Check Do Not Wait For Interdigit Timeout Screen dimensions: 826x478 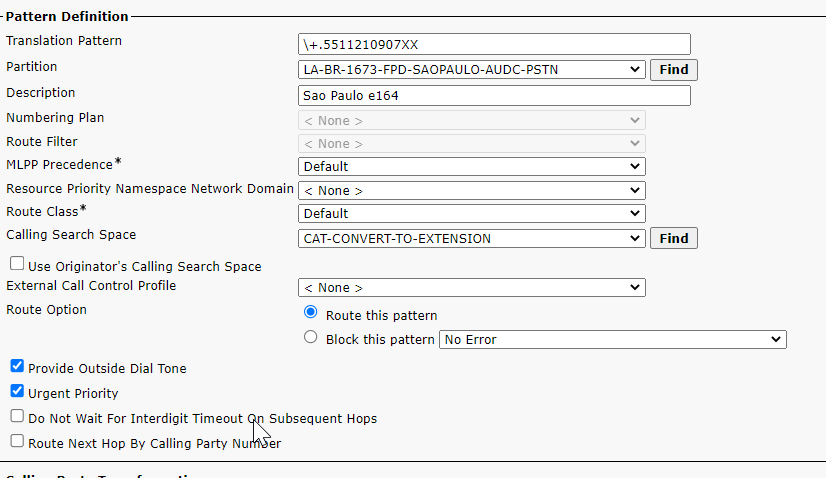point(17,417)
